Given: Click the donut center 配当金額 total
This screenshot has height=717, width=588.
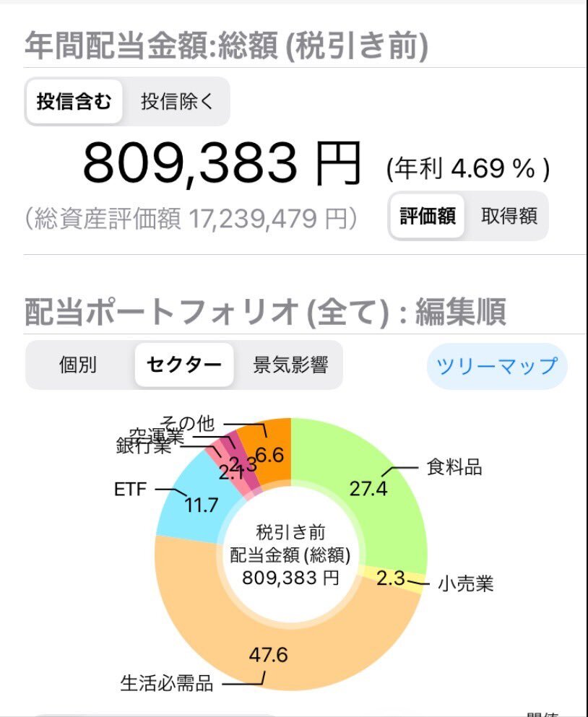Looking at the screenshot, I should 290,555.
